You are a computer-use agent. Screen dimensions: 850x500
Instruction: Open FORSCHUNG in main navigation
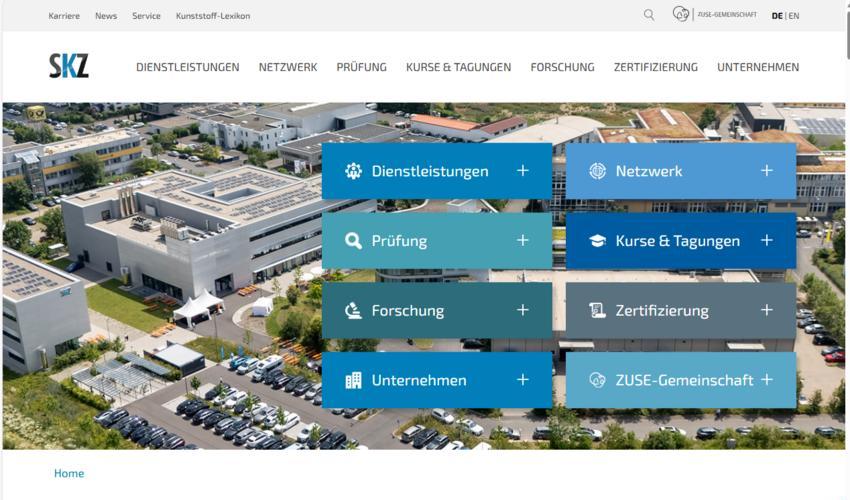tap(562, 67)
